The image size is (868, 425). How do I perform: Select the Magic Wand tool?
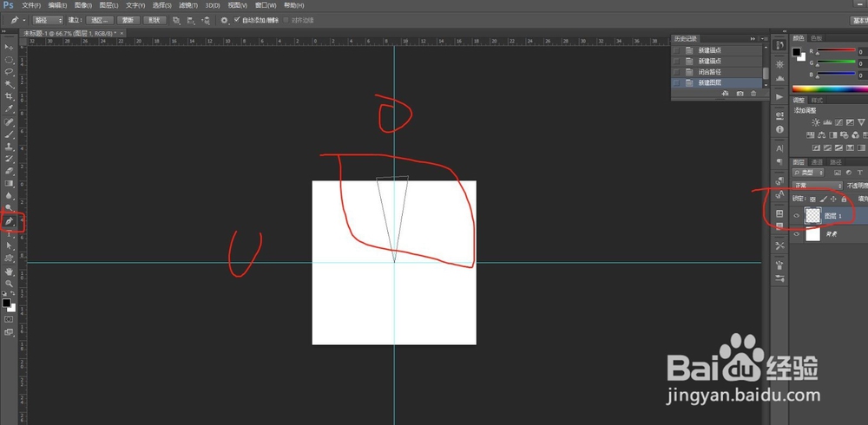[x=9, y=84]
